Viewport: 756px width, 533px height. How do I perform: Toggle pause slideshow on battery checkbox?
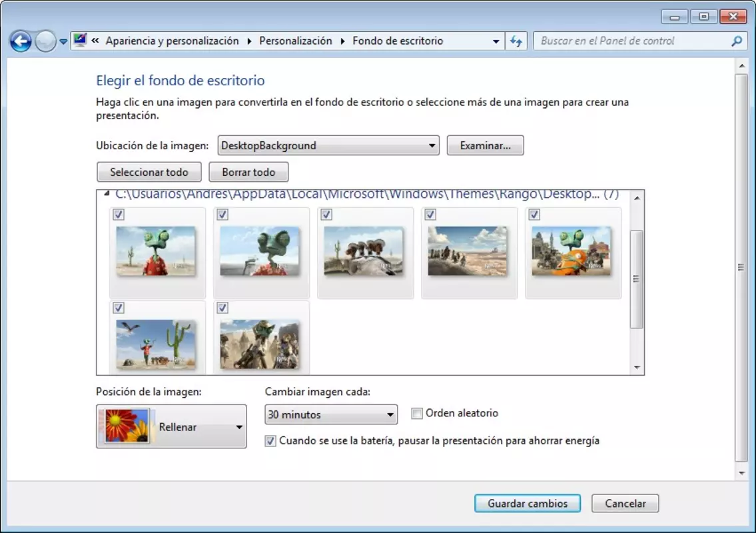pyautogui.click(x=270, y=441)
